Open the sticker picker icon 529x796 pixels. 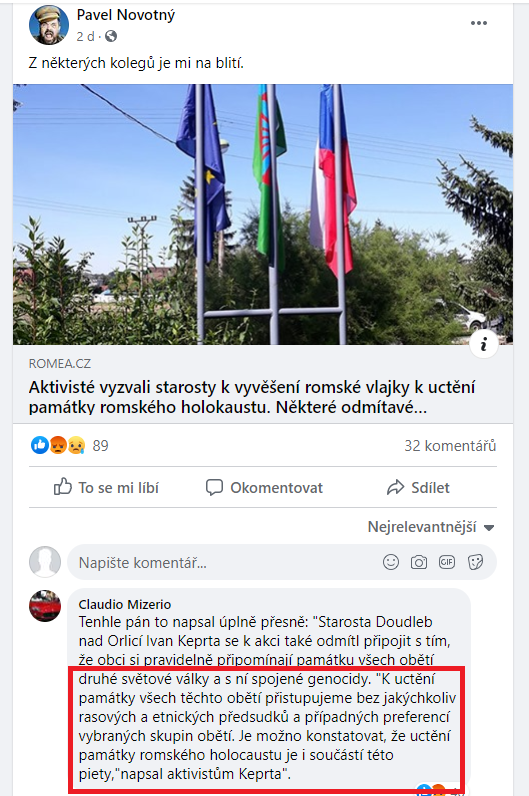[475, 562]
